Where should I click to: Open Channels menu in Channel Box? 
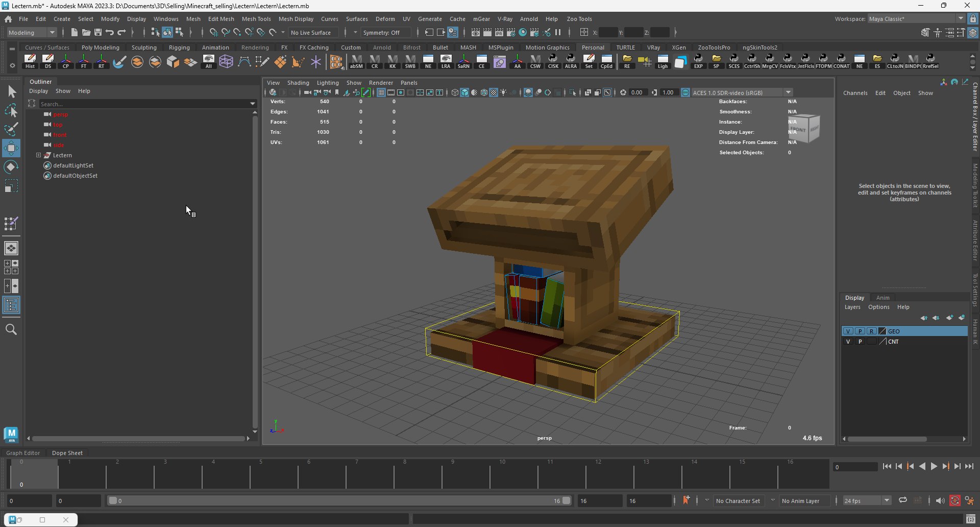pos(855,93)
